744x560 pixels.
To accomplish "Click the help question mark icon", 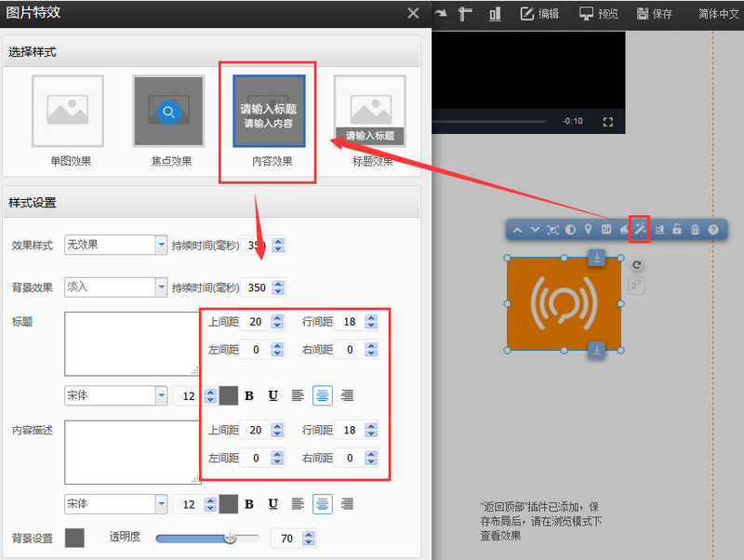I will (713, 230).
